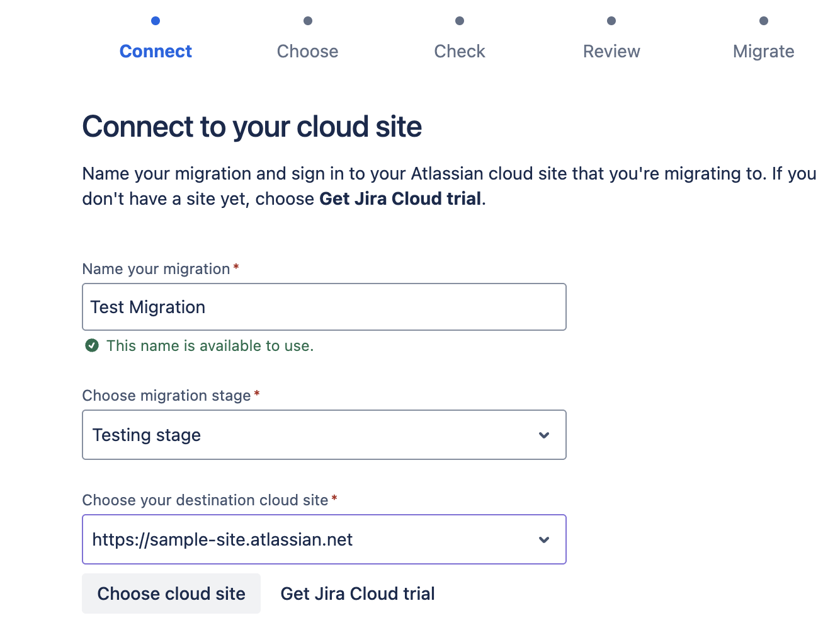Open the migration stage dropdown
The image size is (840, 625).
(324, 435)
